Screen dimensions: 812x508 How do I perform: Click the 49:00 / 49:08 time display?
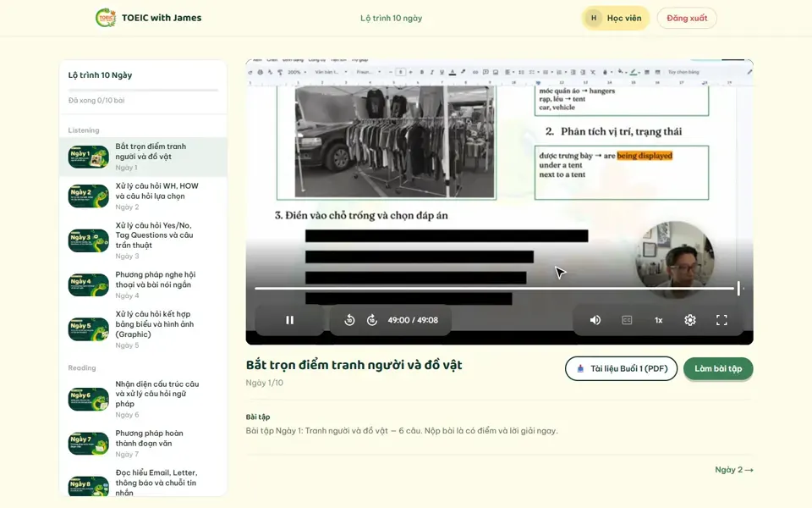click(x=413, y=320)
